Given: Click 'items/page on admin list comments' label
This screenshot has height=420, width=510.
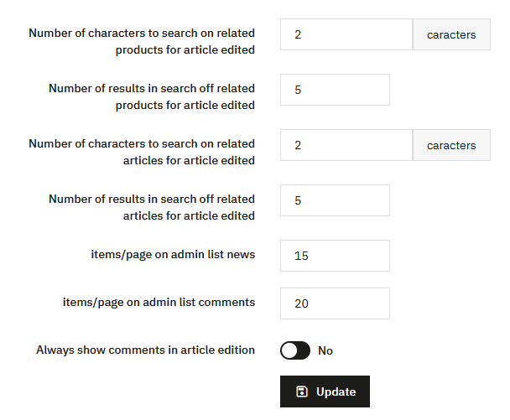Looking at the screenshot, I should [x=159, y=302].
